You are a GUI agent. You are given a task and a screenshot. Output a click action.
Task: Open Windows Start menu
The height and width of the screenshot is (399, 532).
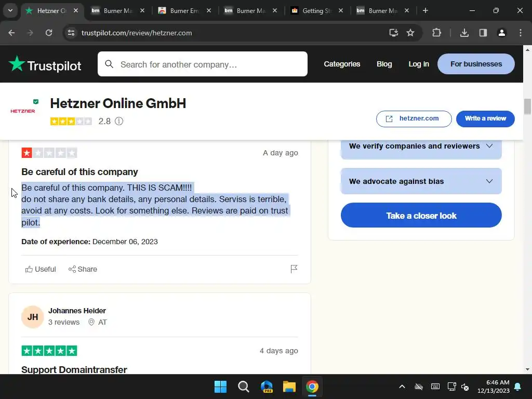[x=220, y=387]
